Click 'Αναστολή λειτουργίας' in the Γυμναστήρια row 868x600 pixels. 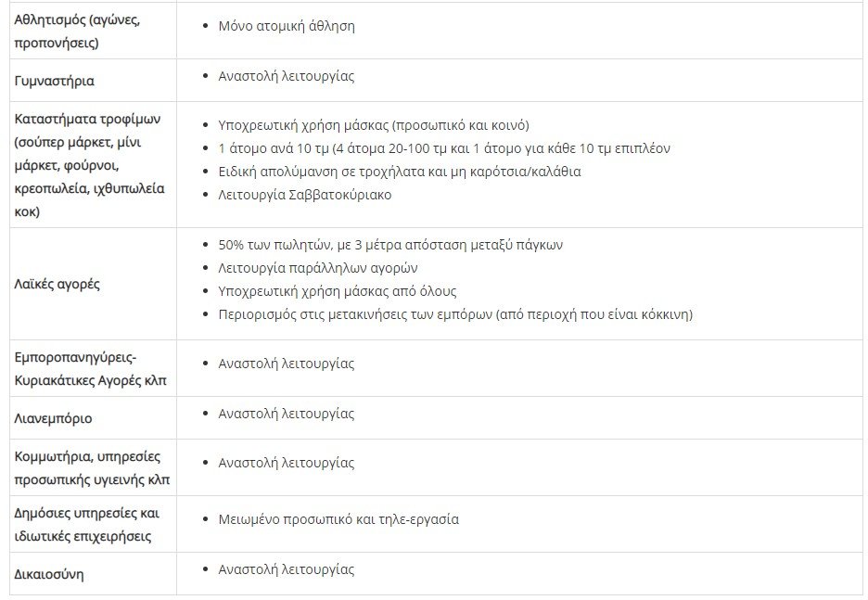coord(286,76)
